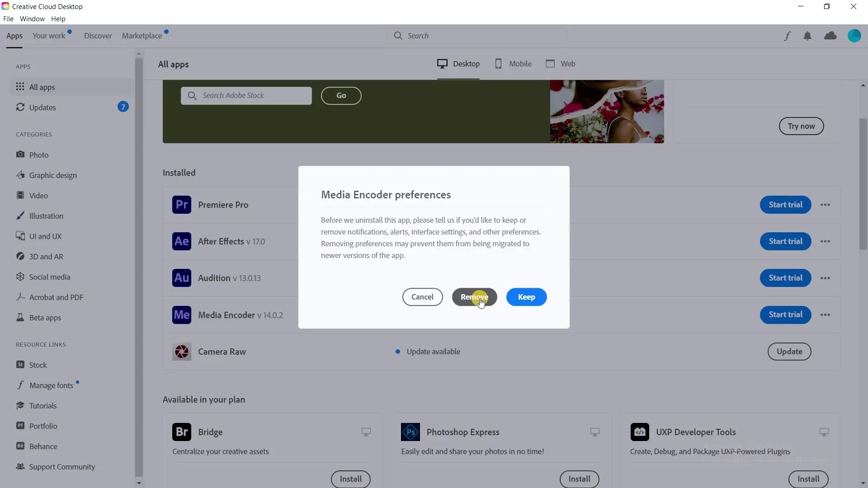
Task: Click the main content vertical scrollbar
Action: coord(863,183)
